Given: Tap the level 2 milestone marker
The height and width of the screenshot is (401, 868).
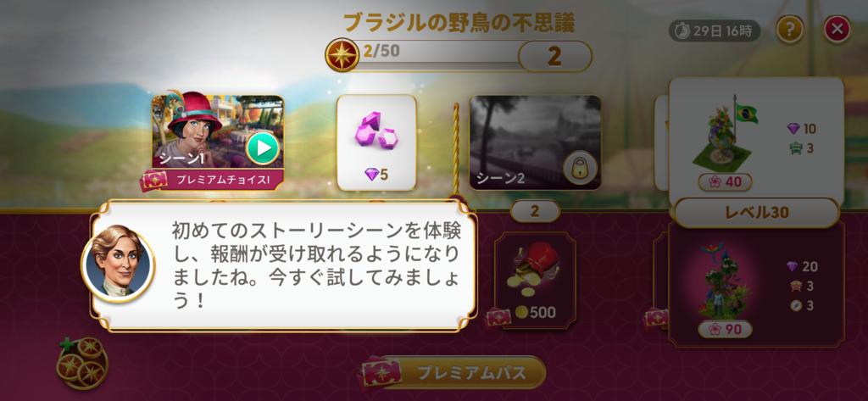Looking at the screenshot, I should pyautogui.click(x=535, y=210).
